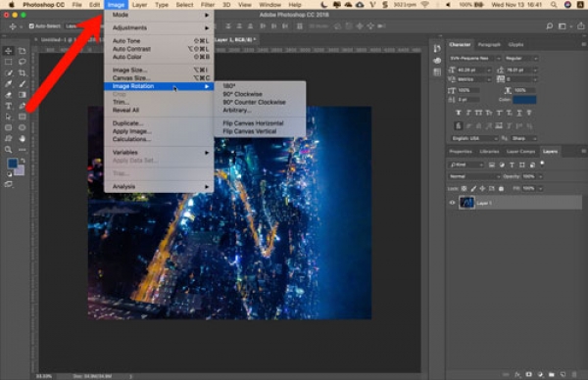Viewport: 588px width, 380px height.
Task: Select the Rectangular Marquee tool
Action: [8, 62]
